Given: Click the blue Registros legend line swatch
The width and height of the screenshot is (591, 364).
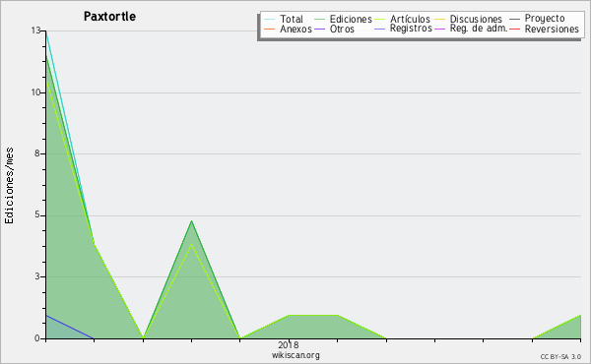Looking at the screenshot, I should pos(380,29).
